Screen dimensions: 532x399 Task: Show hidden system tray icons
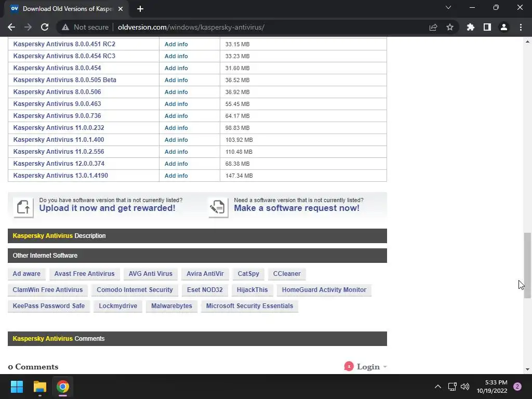[438, 387]
